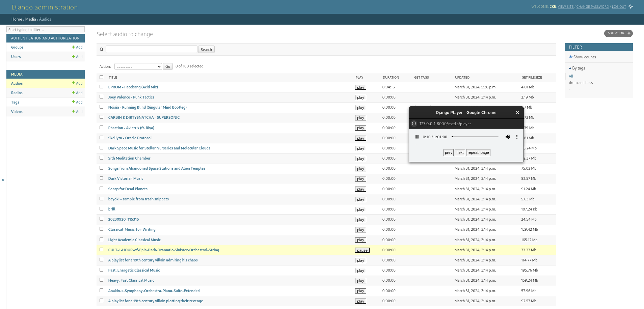This screenshot has width=644, height=309.
Task: Sort table by Title column header
Action: click(113, 78)
